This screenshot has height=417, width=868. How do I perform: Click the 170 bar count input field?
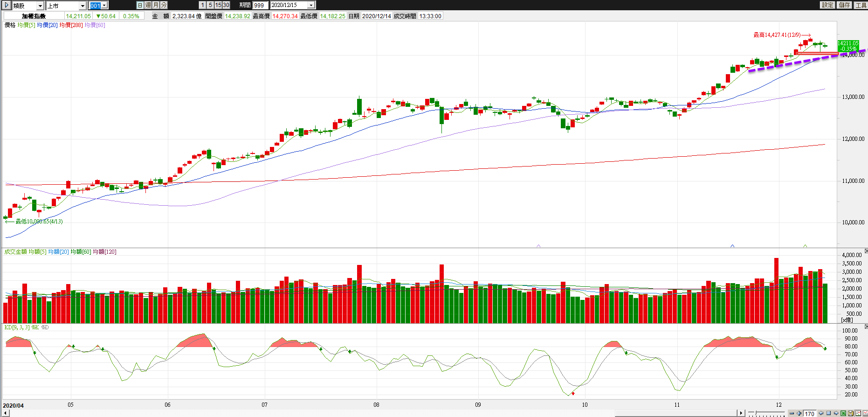[810, 414]
